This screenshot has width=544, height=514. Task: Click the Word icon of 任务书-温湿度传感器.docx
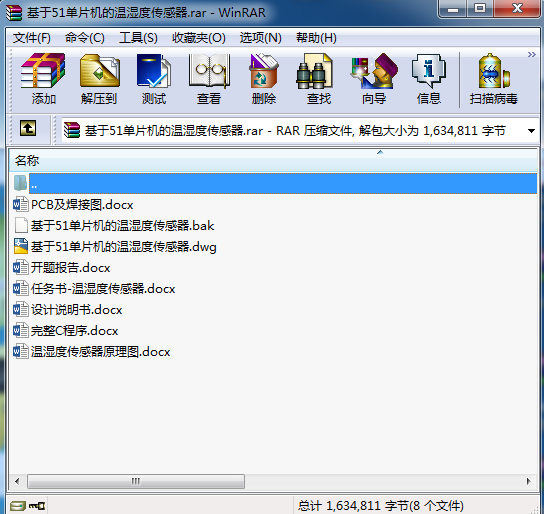tap(20, 288)
